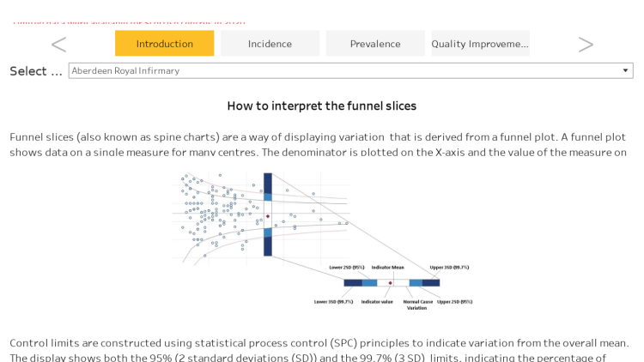Click the 'Normal Cause Variation' label

(417, 305)
